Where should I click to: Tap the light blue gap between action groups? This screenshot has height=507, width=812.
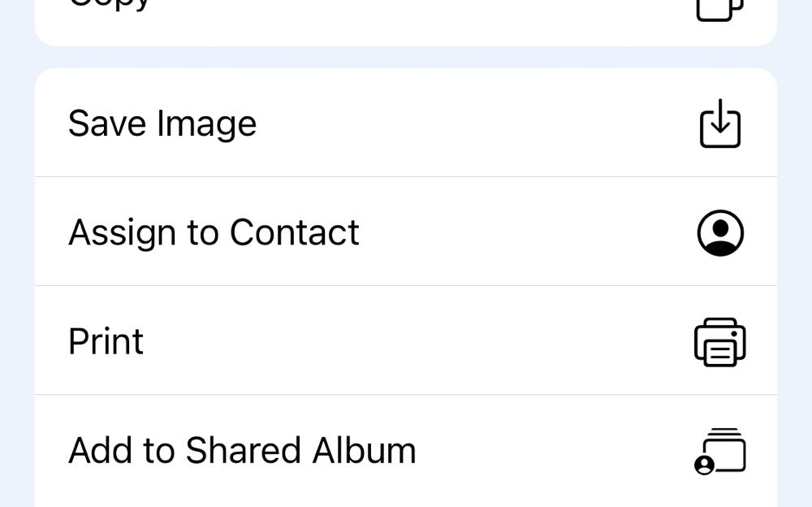point(406,57)
